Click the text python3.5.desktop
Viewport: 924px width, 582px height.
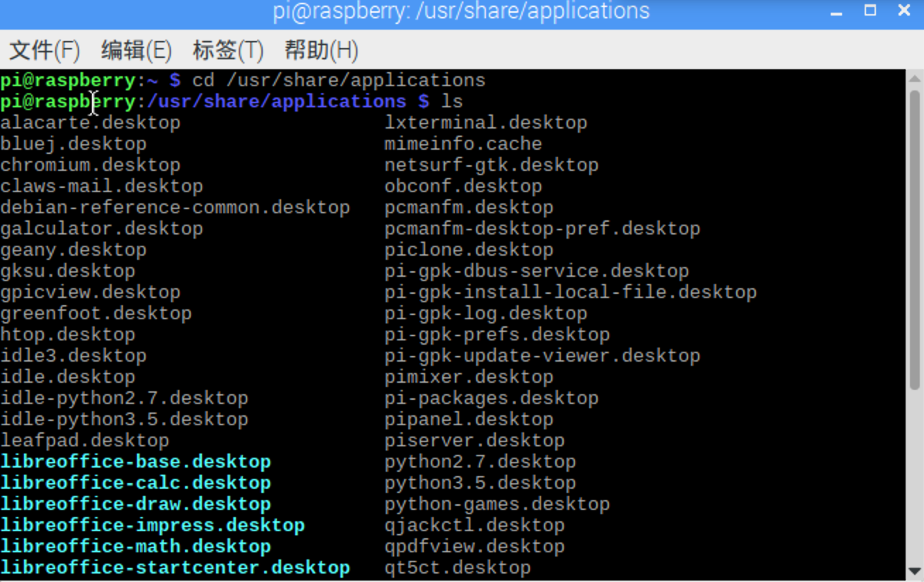tap(480, 483)
